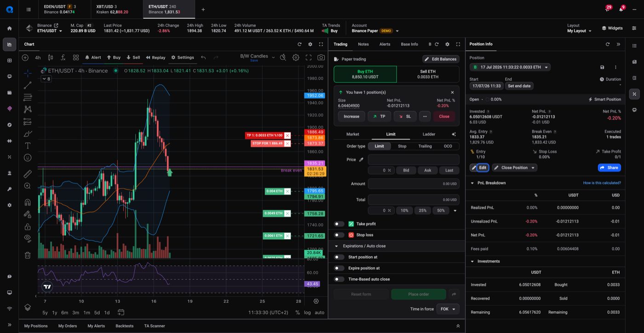
Task: Toggle percent scale on chart
Action: pyautogui.click(x=298, y=313)
